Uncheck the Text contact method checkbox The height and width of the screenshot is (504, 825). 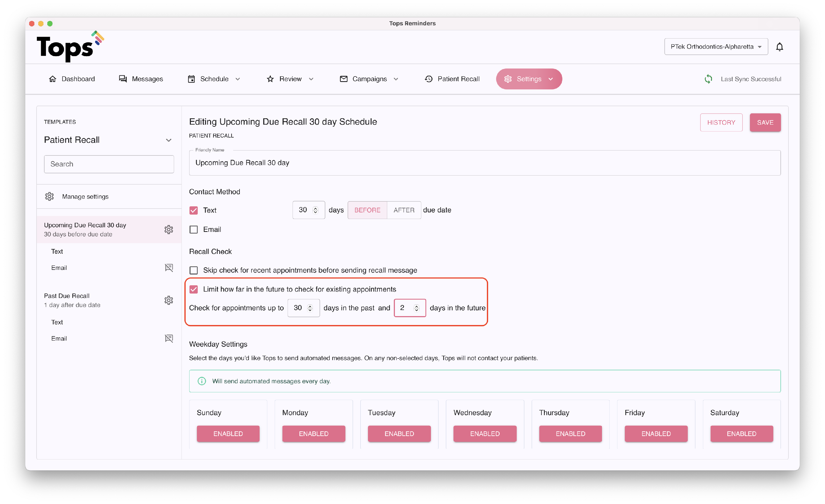point(194,210)
